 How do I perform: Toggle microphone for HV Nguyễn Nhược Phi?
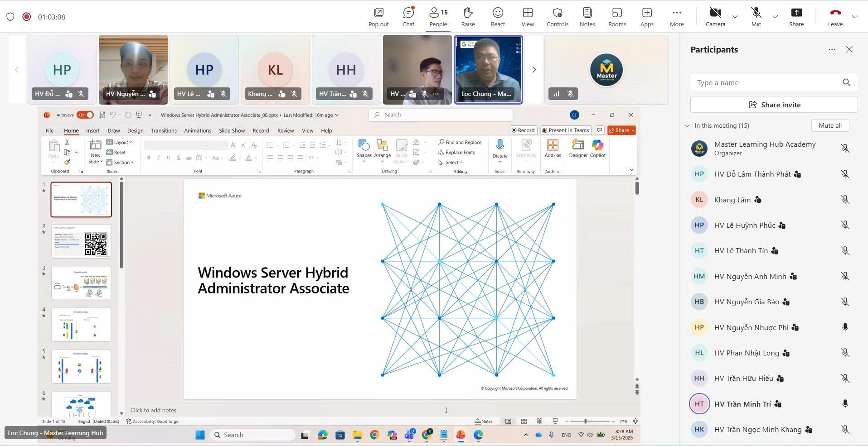pos(845,327)
